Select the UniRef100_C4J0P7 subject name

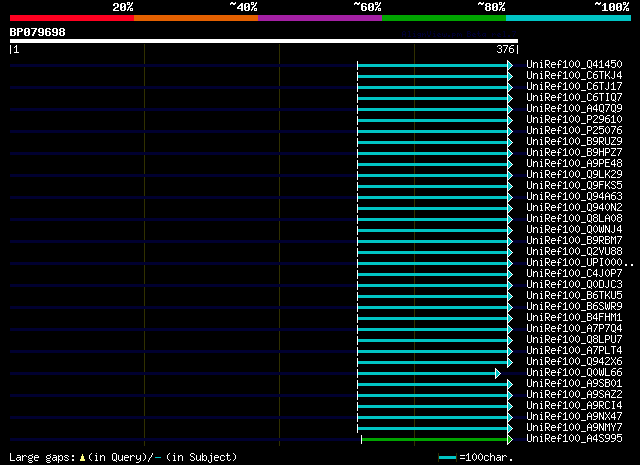click(574, 274)
